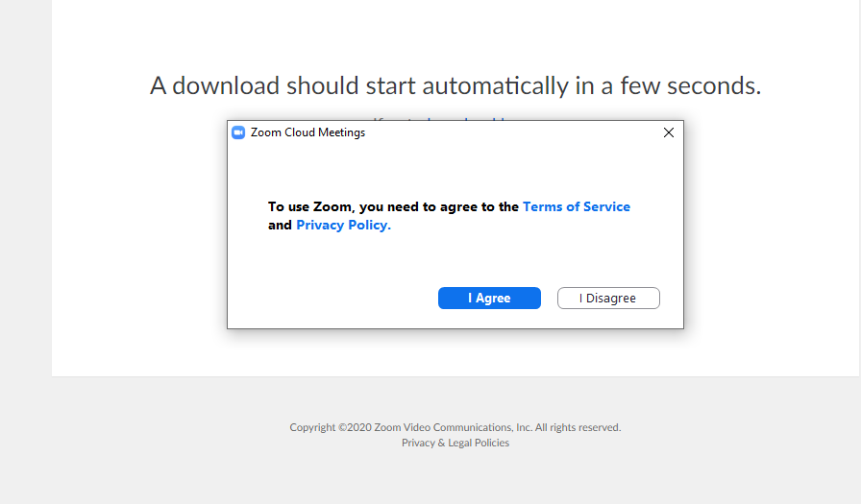Close the Zoom Cloud Meetings dialog
Image resolution: width=861 pixels, height=504 pixels.
coord(668,132)
